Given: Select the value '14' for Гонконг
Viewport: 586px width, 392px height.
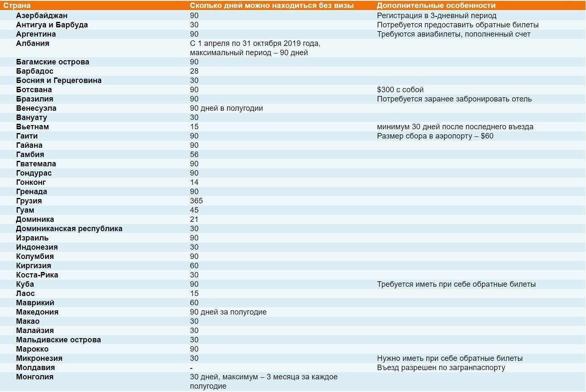Looking at the screenshot, I should tap(194, 182).
